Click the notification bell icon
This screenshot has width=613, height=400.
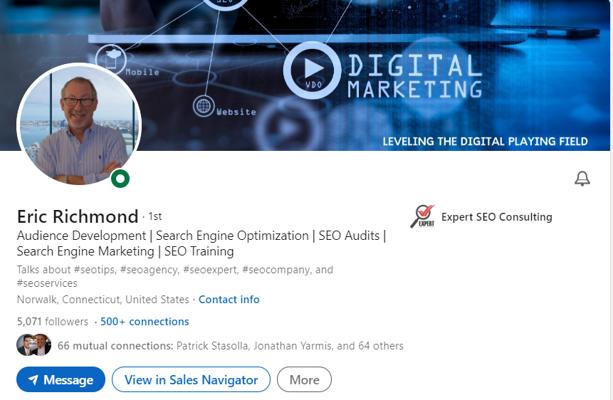click(582, 179)
